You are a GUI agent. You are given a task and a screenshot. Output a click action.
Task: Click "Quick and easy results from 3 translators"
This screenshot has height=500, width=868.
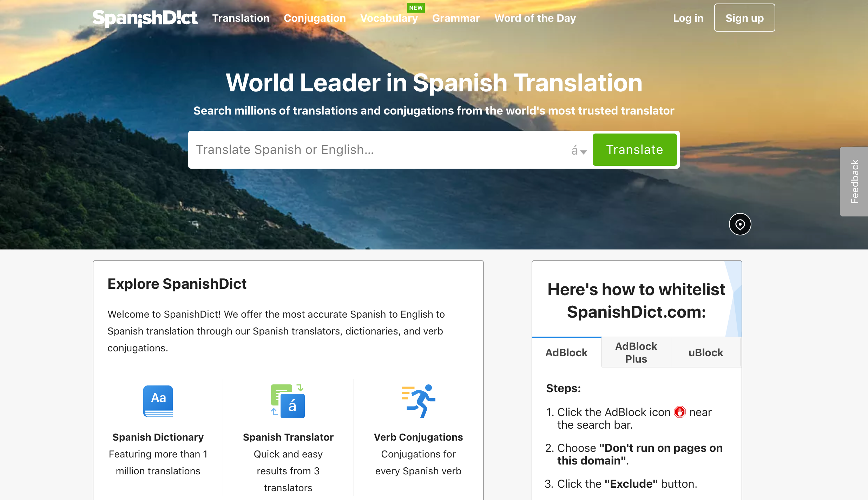[288, 471]
